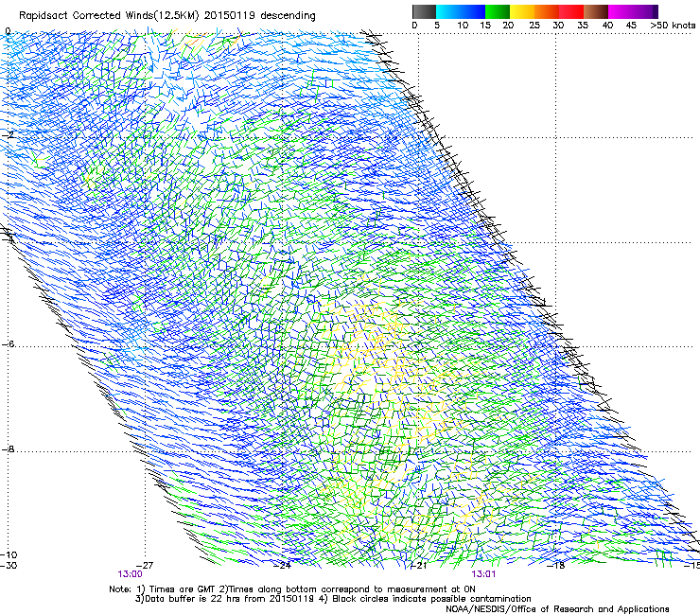
Task: Click the green 15-20 knots legend swatch
Action: (x=498, y=11)
